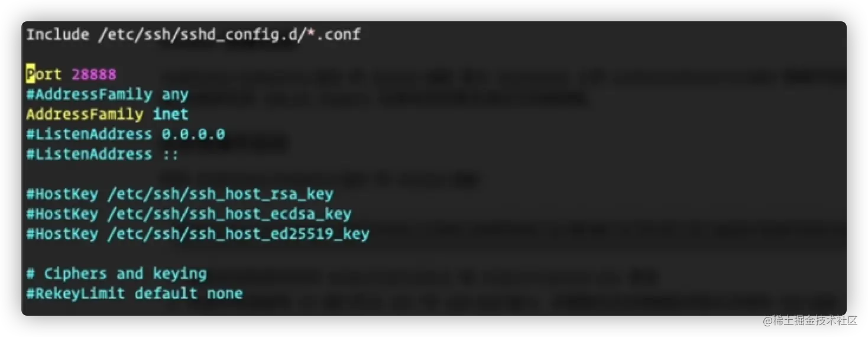
Task: Click the AddressFamily keyword in yellow
Action: 85,114
